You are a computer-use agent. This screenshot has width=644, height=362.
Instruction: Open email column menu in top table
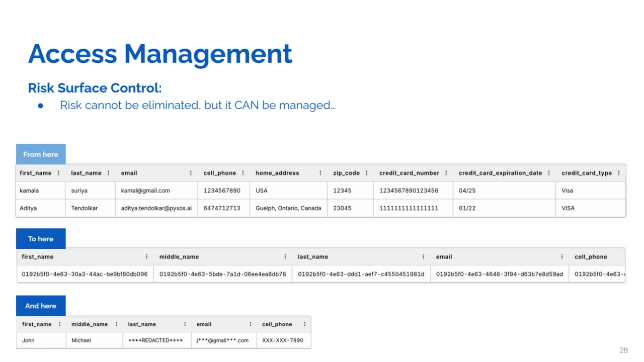191,173
